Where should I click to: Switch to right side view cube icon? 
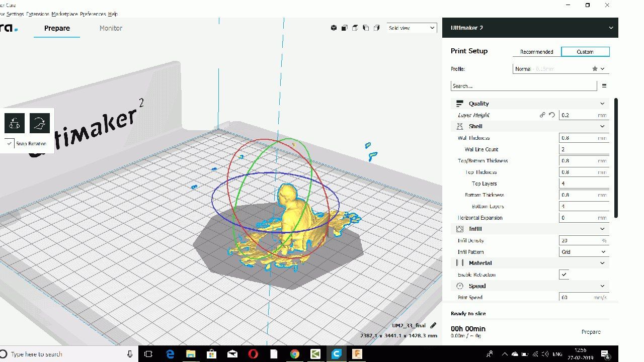point(376,28)
